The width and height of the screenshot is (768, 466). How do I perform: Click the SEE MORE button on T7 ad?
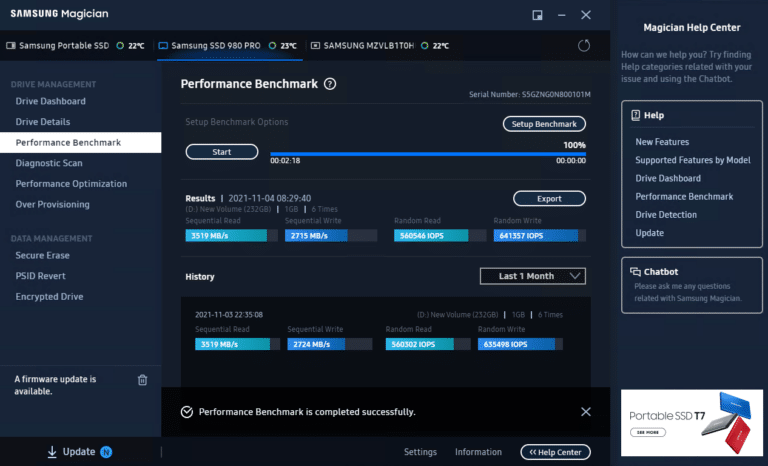pos(648,432)
